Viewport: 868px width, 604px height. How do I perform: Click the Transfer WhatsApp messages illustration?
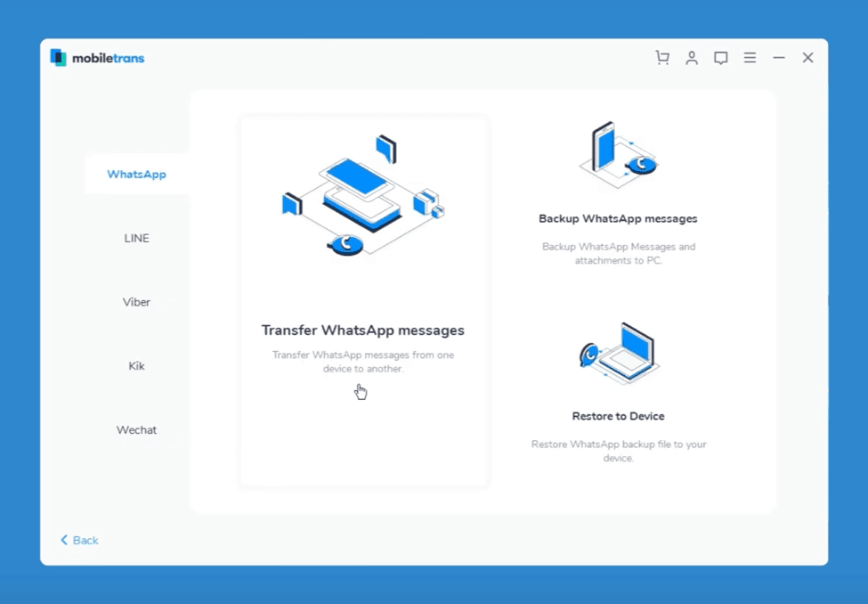pyautogui.click(x=362, y=198)
